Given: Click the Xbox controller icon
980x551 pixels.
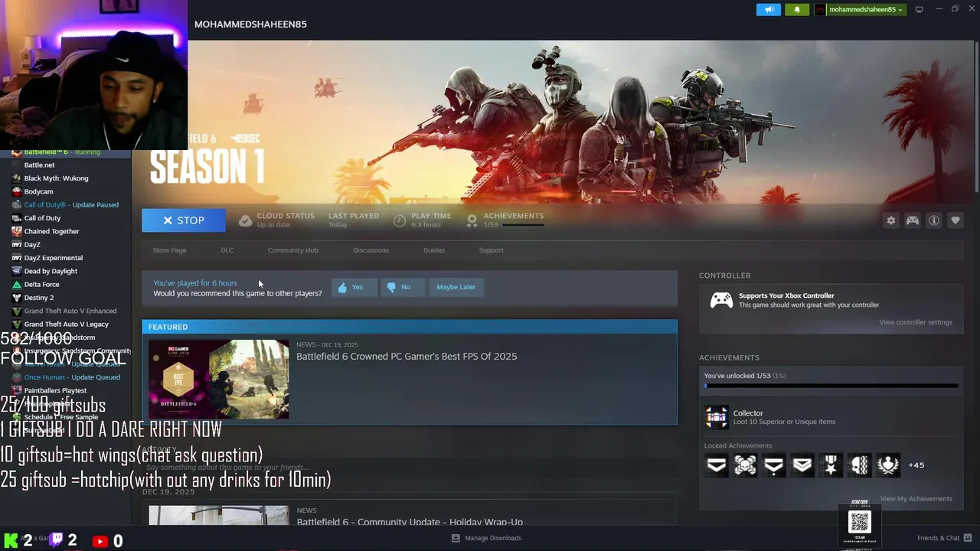Looking at the screenshot, I should 721,300.
